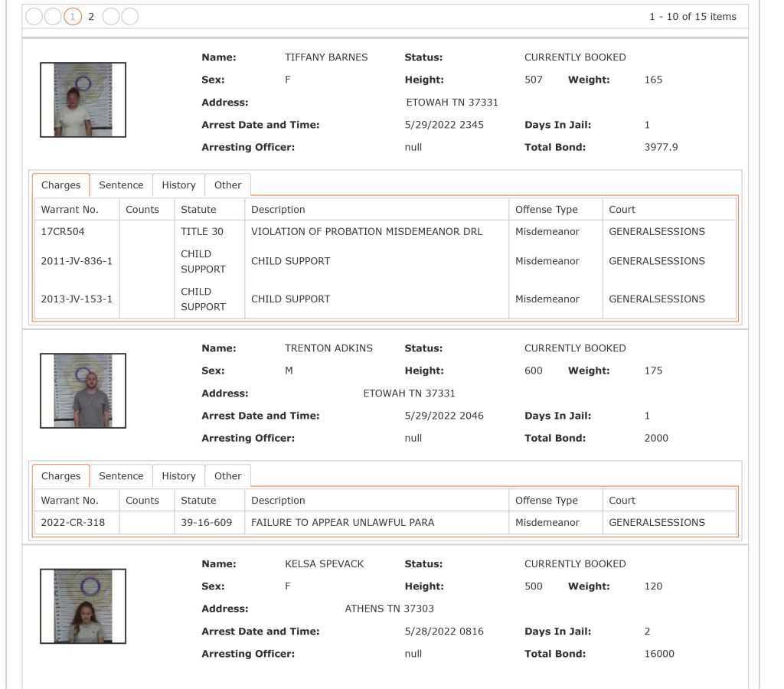Open Kelsa Spevack mugshot photo
The image size is (784, 689).
tap(83, 606)
